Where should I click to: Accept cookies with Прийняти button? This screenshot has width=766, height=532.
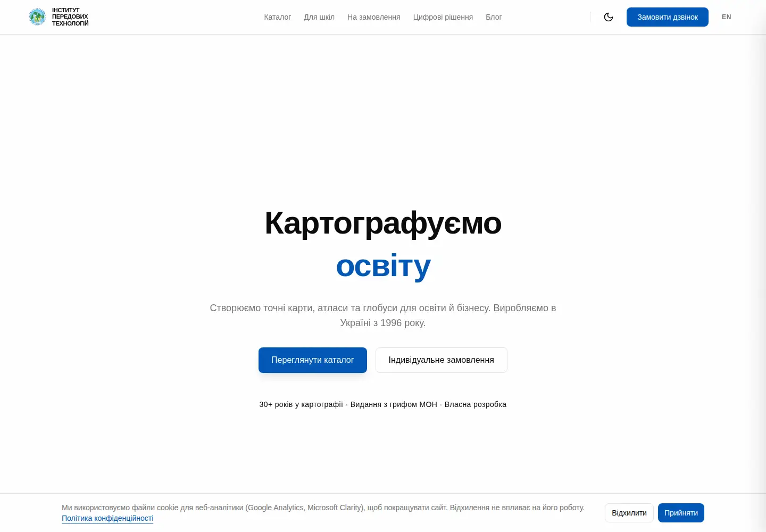(681, 513)
